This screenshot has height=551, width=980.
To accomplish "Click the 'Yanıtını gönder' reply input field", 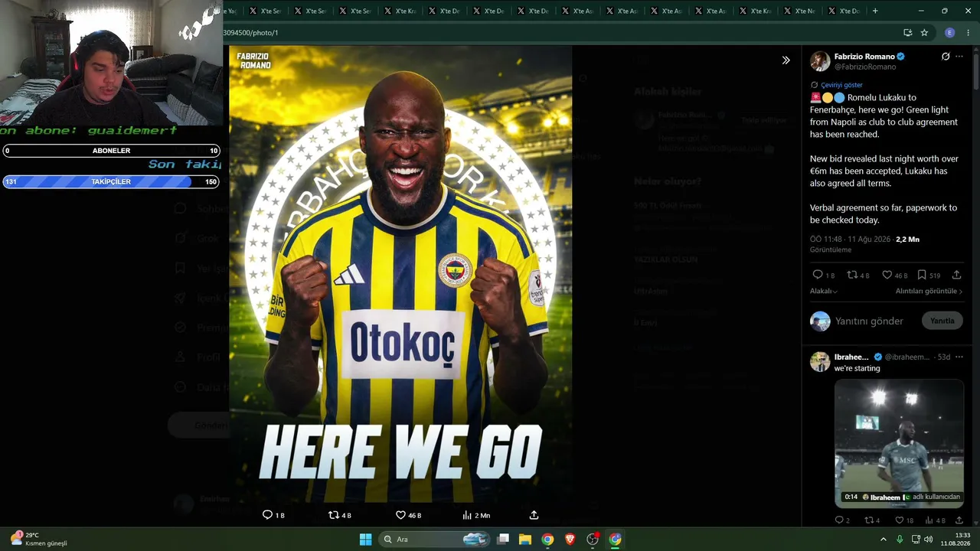I will coord(869,321).
